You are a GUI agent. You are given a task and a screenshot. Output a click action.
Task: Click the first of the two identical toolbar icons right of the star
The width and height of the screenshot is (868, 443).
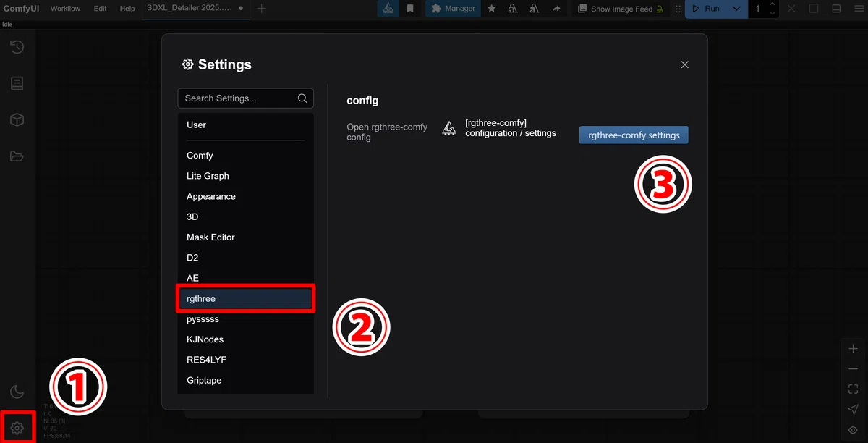point(513,9)
